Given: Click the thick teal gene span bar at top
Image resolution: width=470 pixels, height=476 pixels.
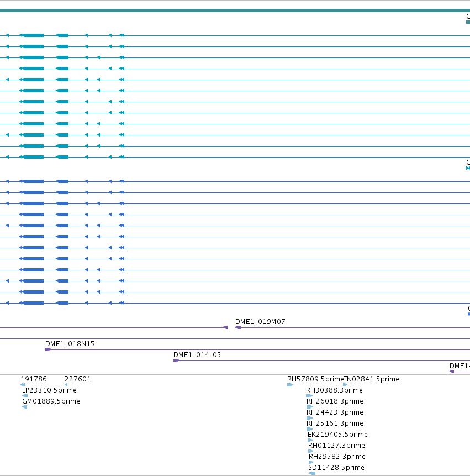Looking at the screenshot, I should (x=235, y=11).
